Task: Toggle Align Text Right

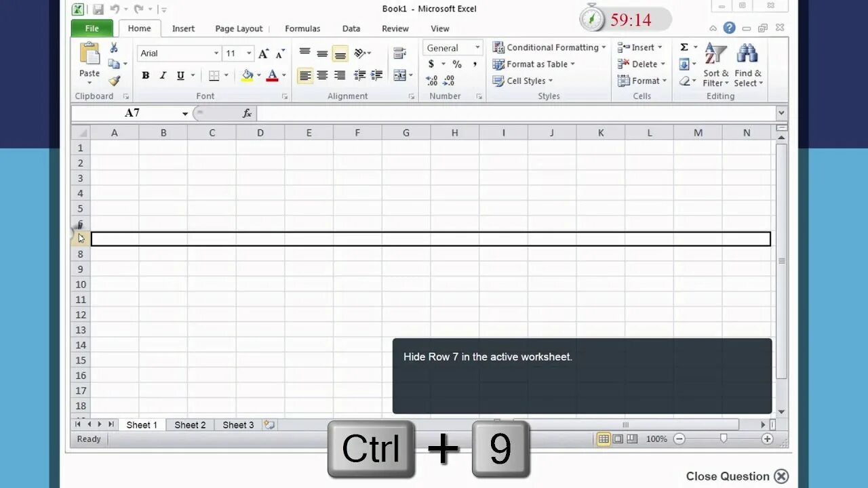Action: click(340, 75)
